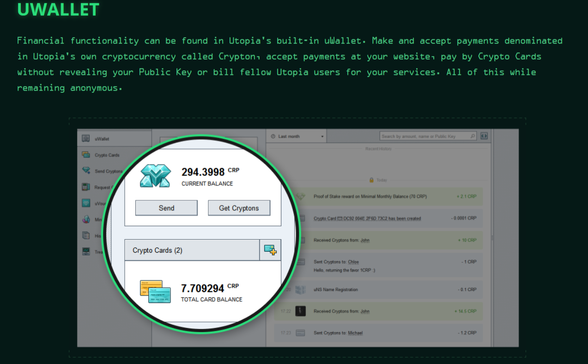This screenshot has width=588, height=364.
Task: Click the search magnifier icon
Action: pyautogui.click(x=472, y=136)
